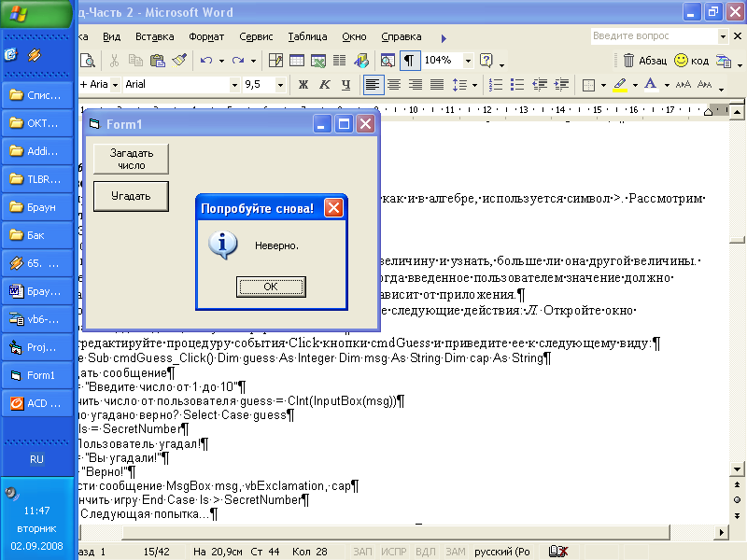Click the Line Spacing icon
747x560 pixels.
[x=459, y=85]
